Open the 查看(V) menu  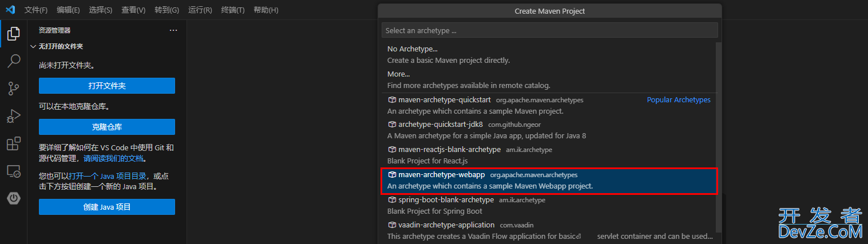pos(134,10)
